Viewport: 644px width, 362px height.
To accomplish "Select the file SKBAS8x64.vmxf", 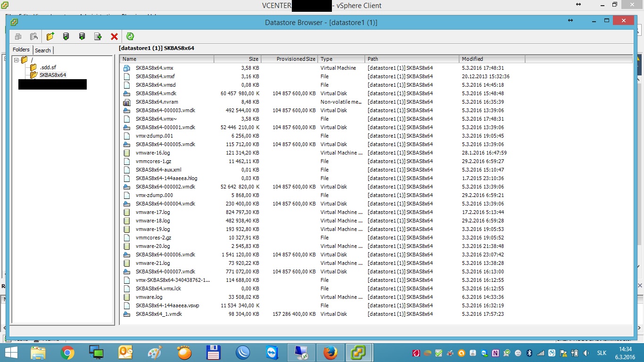I will pyautogui.click(x=155, y=76).
